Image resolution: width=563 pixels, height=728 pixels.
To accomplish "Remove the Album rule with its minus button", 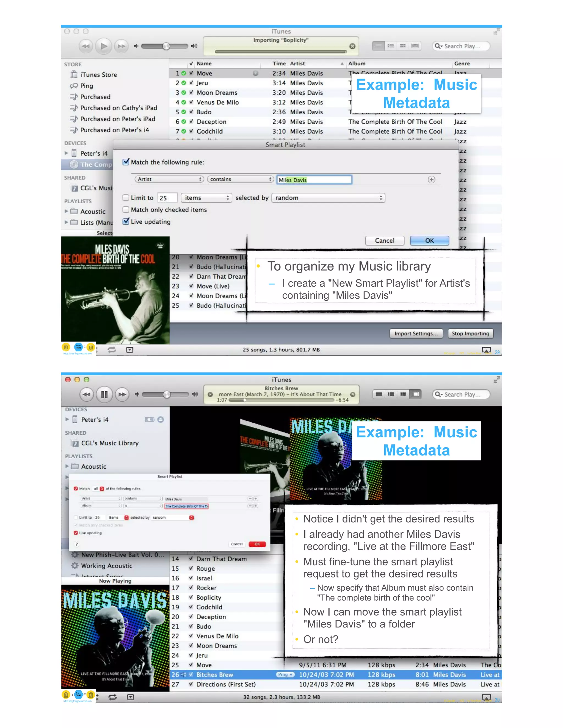I will tap(250, 506).
